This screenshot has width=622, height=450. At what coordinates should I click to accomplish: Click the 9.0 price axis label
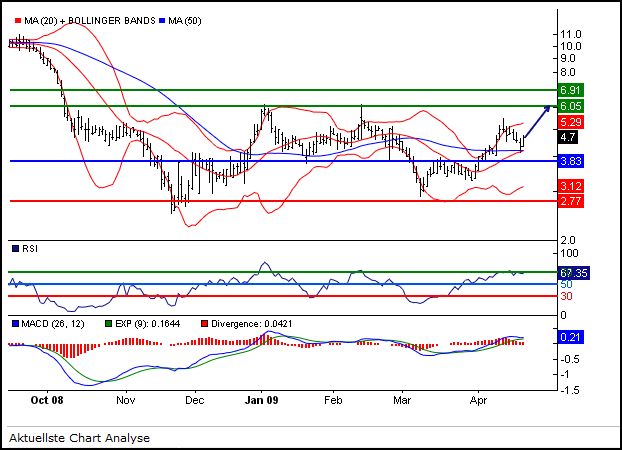(x=568, y=59)
